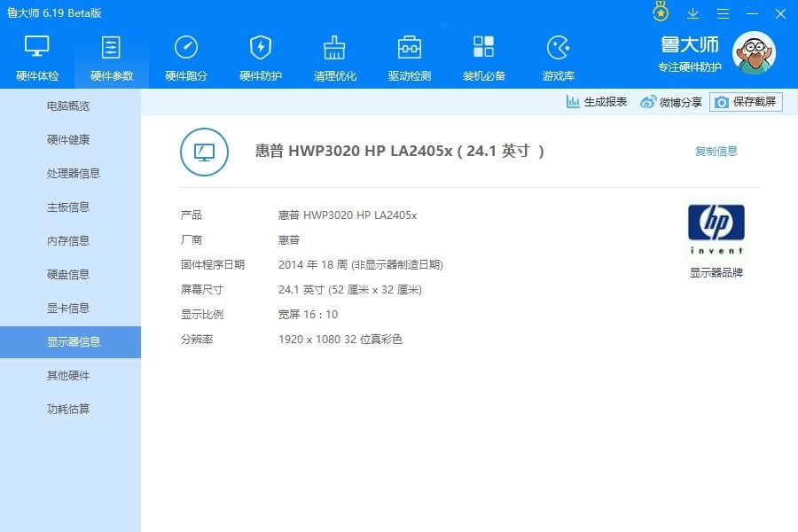Image resolution: width=798 pixels, height=532 pixels.
Task: Open the 其他硬件 sidebar item
Action: pos(70,375)
